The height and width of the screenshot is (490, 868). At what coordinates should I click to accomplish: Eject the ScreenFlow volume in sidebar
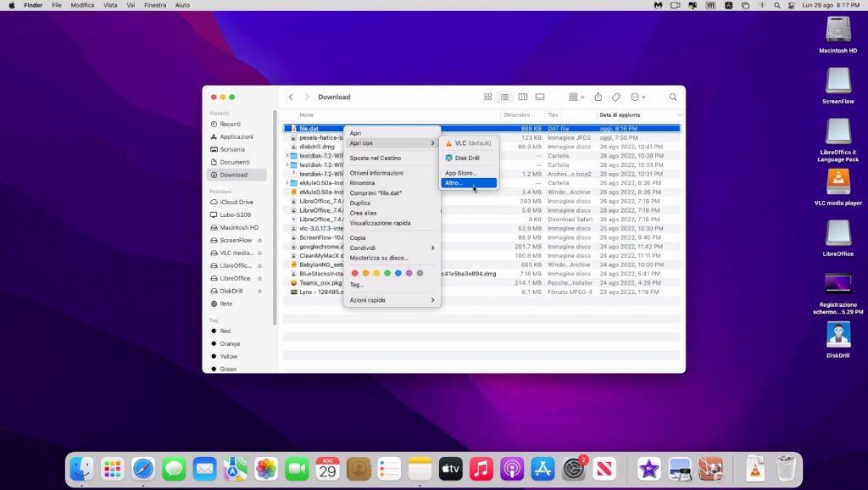click(259, 240)
